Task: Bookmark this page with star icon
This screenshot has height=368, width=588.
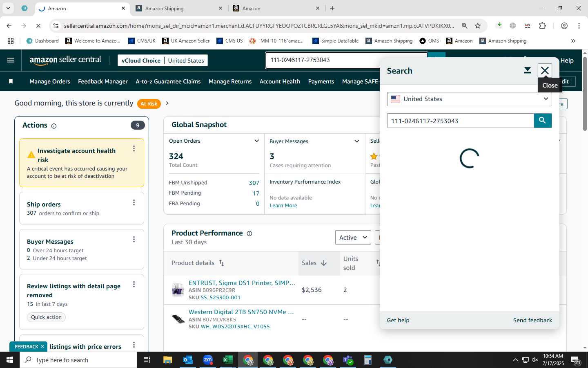Action: [x=478, y=26]
